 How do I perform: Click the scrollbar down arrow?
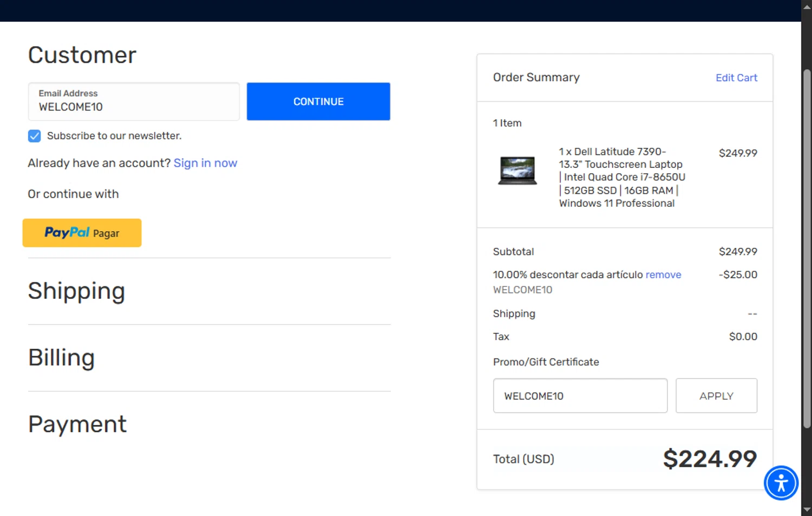(x=807, y=510)
